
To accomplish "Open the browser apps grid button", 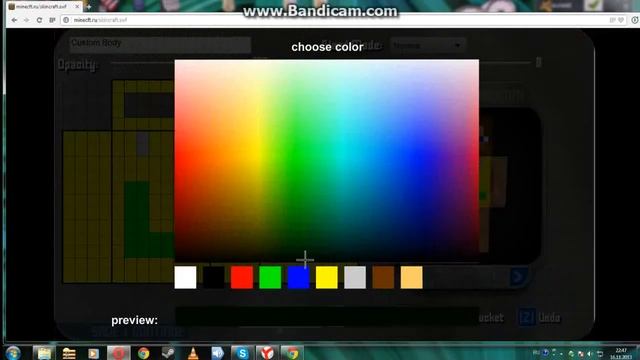I will pyautogui.click(x=52, y=20).
